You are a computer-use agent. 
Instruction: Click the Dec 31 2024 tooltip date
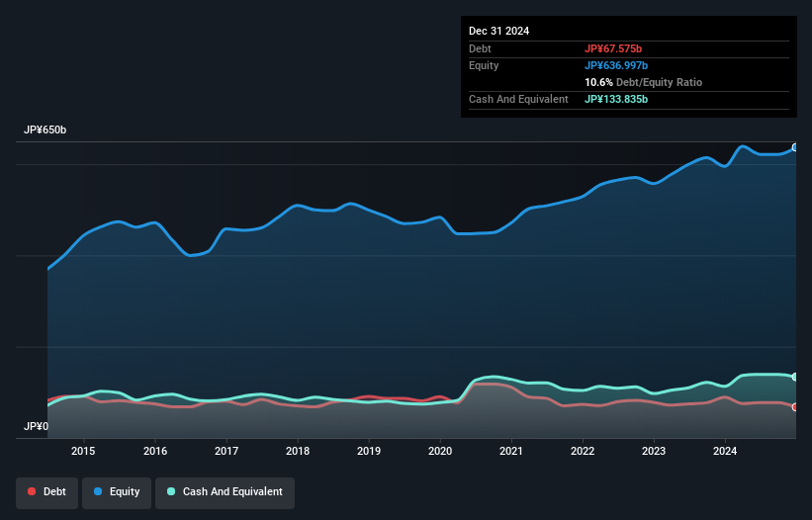pos(498,31)
